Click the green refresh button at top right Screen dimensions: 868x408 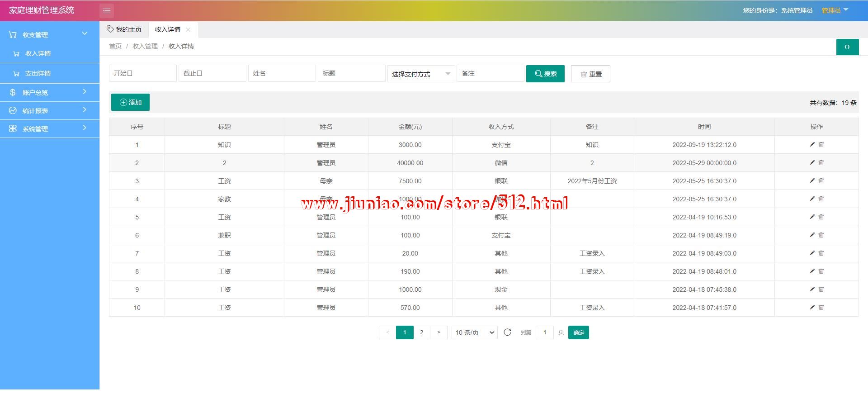[847, 47]
